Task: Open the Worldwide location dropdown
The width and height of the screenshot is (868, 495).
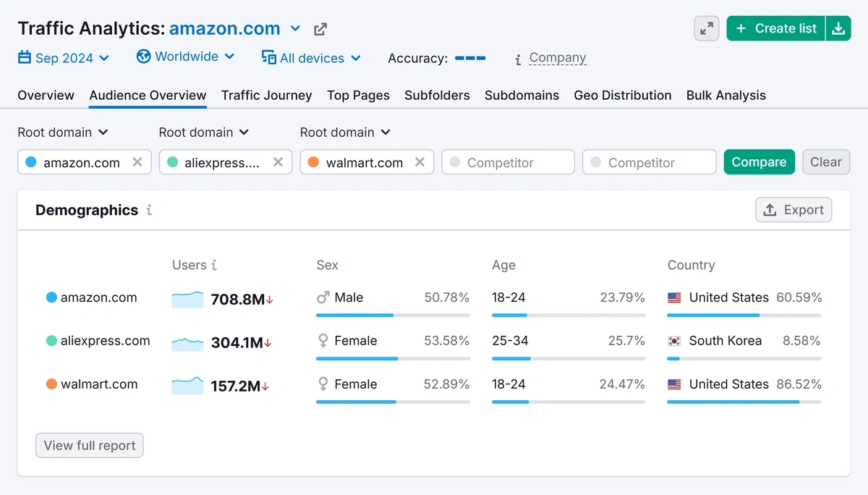Action: pyautogui.click(x=186, y=56)
